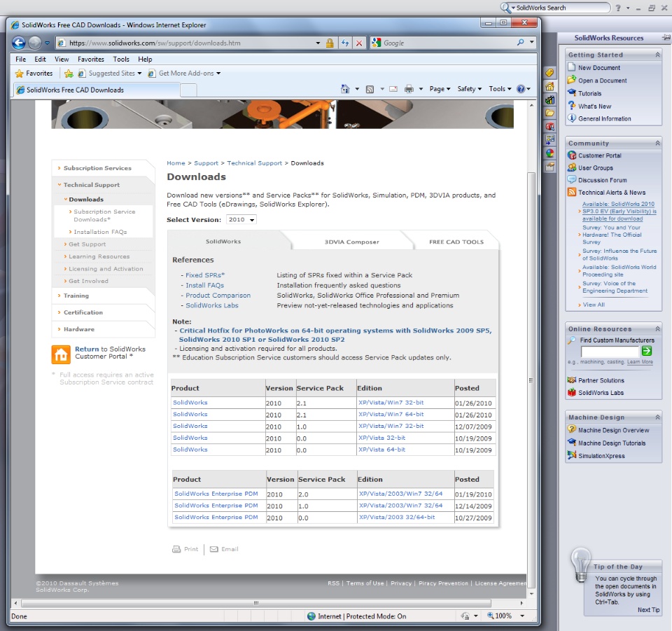672x631 pixels.
Task: Open the SolidWorks Search tab icon
Action: [x=550, y=127]
